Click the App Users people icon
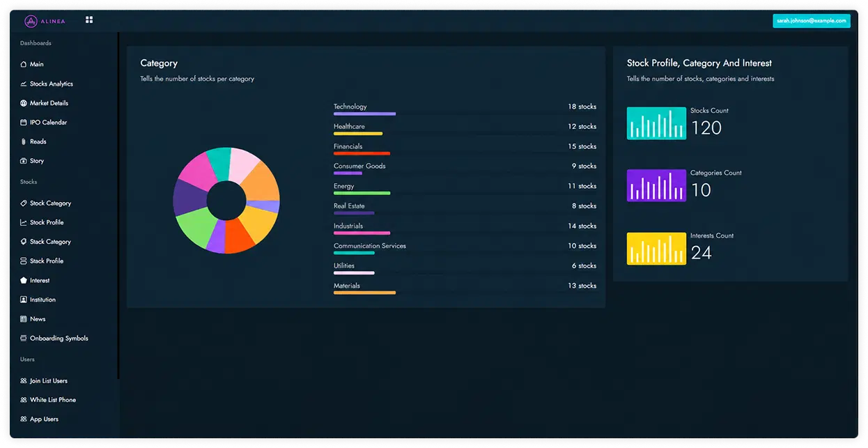 point(24,419)
